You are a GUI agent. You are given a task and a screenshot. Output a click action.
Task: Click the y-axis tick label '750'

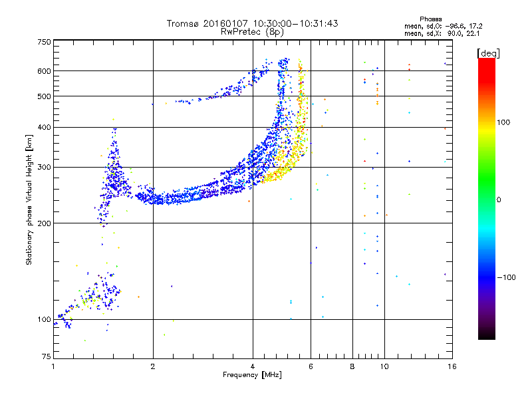pos(45,42)
